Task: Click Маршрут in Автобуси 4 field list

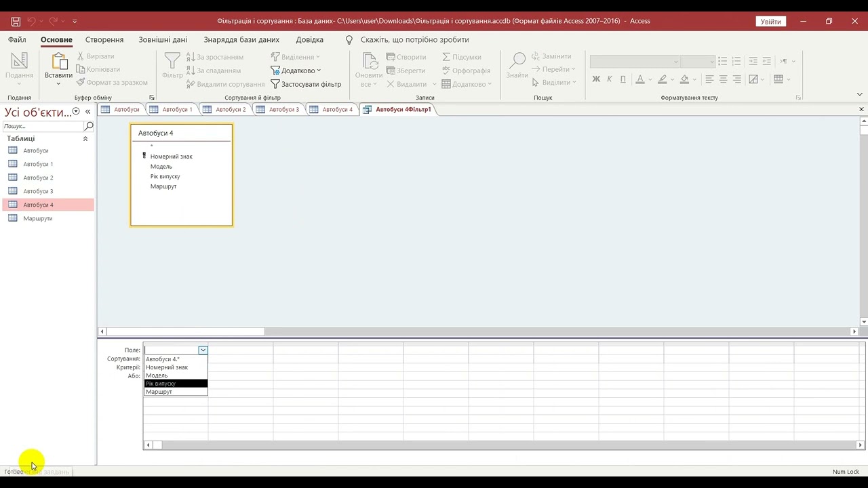Action: [x=163, y=186]
